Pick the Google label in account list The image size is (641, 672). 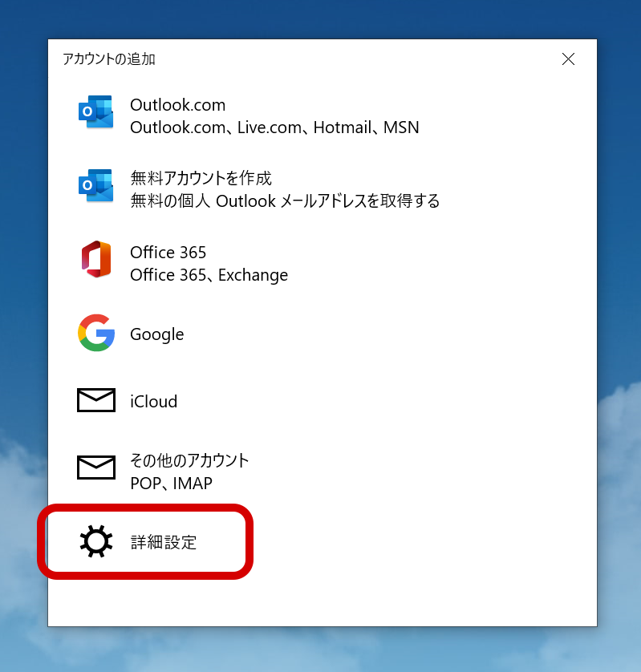pyautogui.click(x=156, y=334)
